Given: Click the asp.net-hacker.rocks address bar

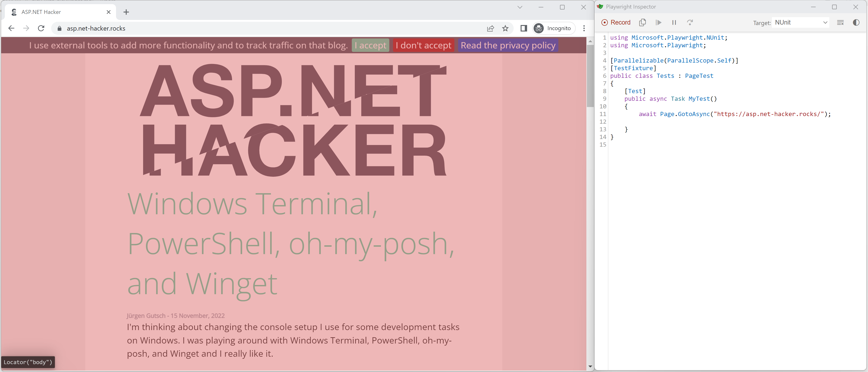Looking at the screenshot, I should [96, 28].
